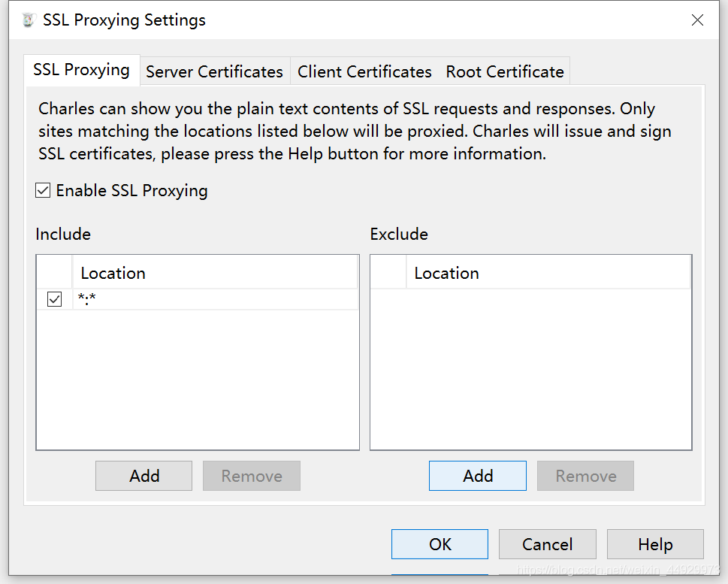Image resolution: width=728 pixels, height=584 pixels.
Task: Select the *:* entry in Include list
Action: (215, 299)
